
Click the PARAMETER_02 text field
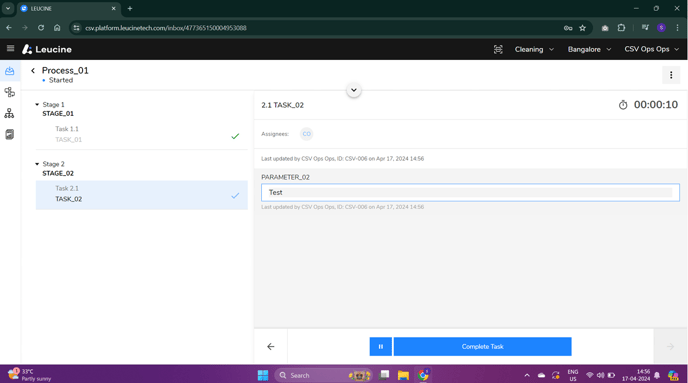pos(470,193)
